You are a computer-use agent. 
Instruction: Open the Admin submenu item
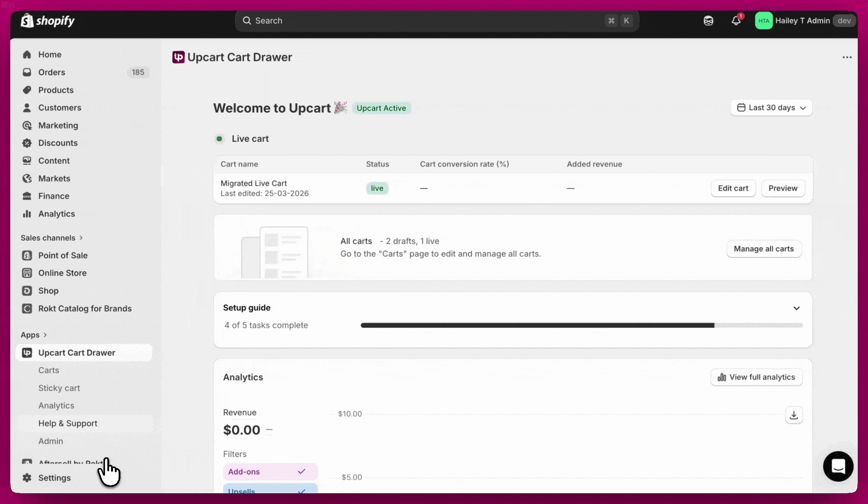tap(50, 441)
